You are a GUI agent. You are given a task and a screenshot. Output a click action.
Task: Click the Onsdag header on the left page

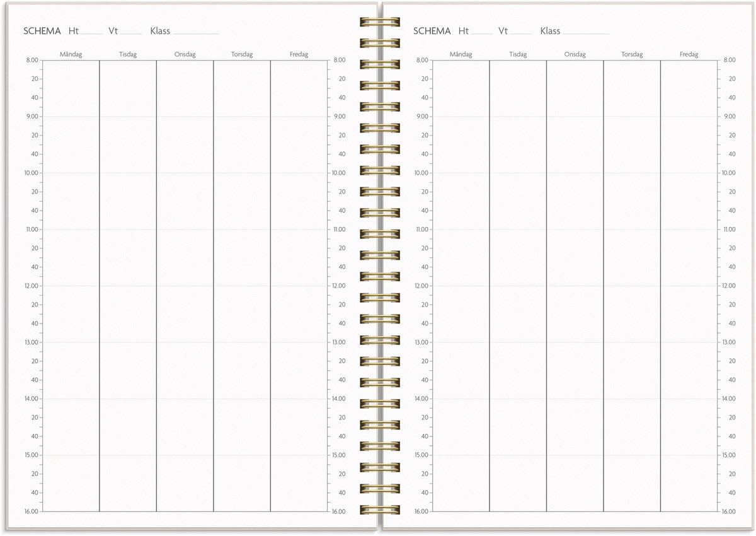(x=185, y=54)
